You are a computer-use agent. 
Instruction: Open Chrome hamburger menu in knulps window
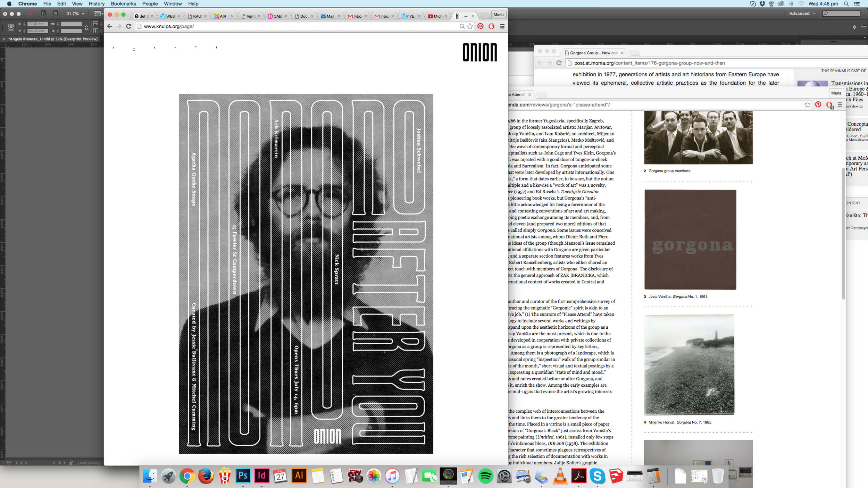(x=502, y=26)
